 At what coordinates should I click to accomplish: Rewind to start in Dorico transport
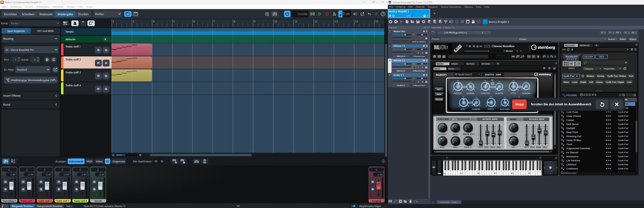tap(313, 14)
